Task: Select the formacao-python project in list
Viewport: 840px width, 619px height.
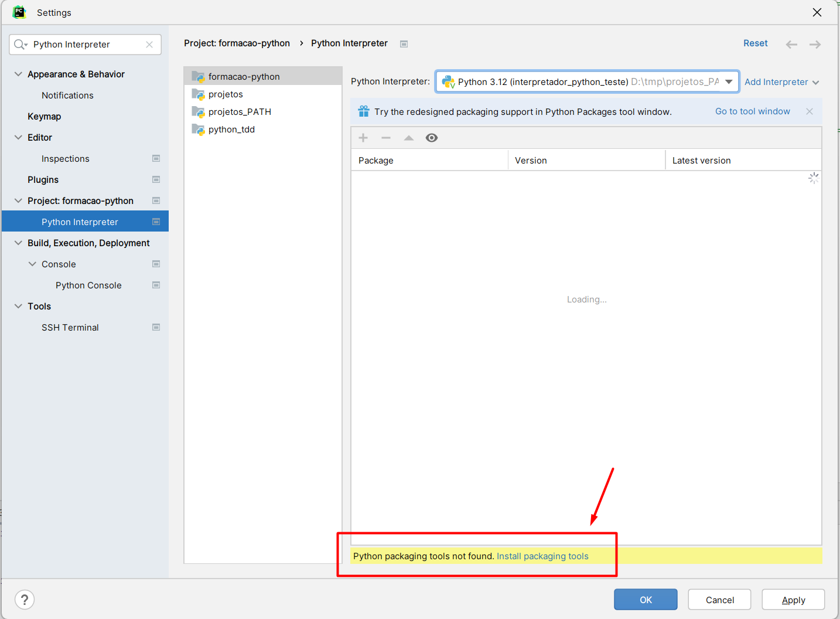Action: point(263,76)
